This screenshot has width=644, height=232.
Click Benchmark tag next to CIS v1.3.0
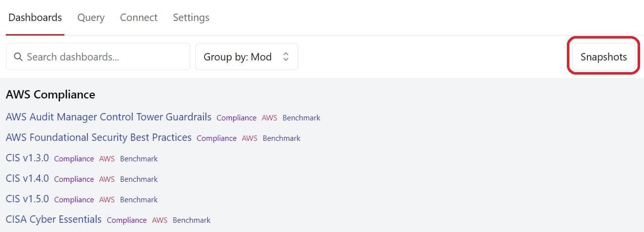click(x=139, y=159)
